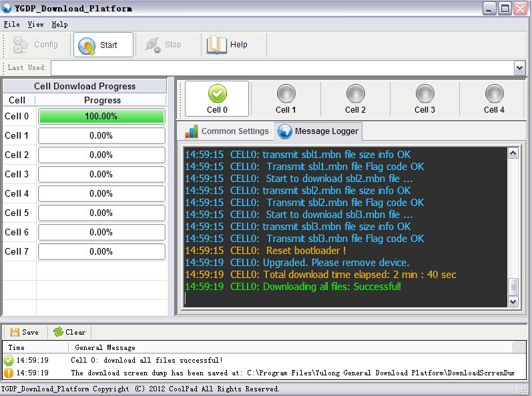Viewport: 532px width, 396px height.
Task: Click the Cell 0 100% progress bar
Action: point(101,117)
